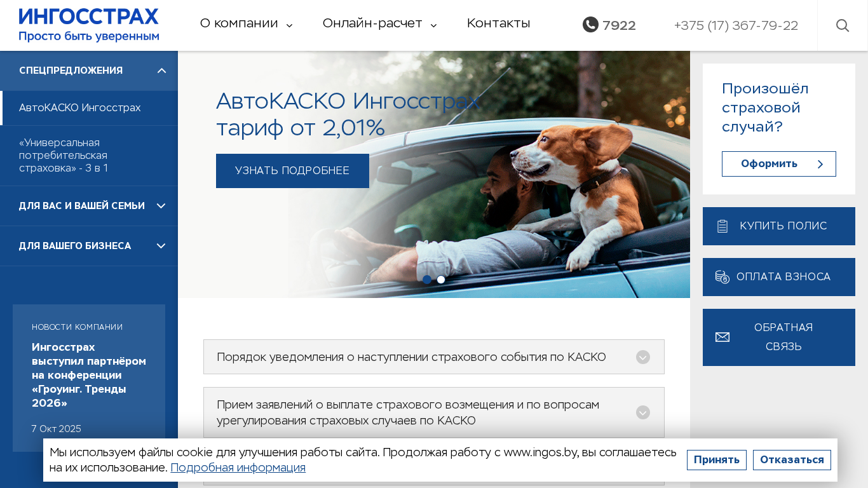Click the coins icon on Оплата взноса
This screenshot has height=488, width=868.
[x=722, y=277]
